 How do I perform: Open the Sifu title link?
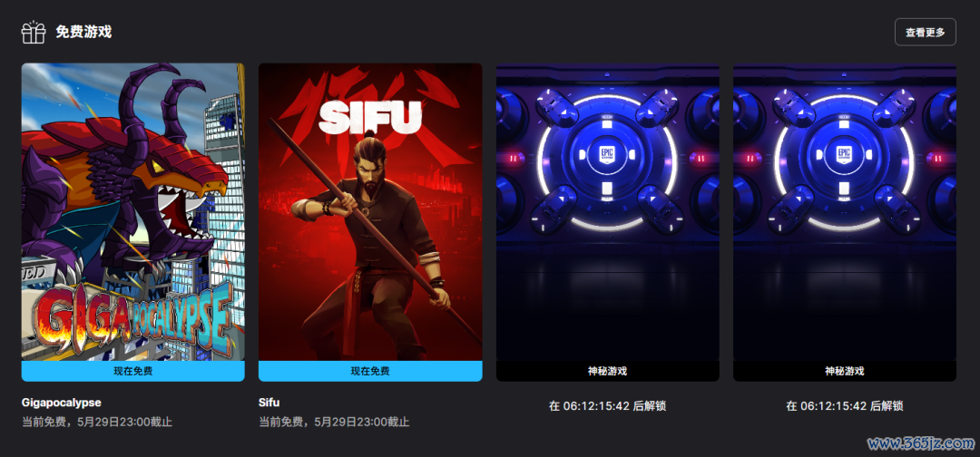pos(269,403)
